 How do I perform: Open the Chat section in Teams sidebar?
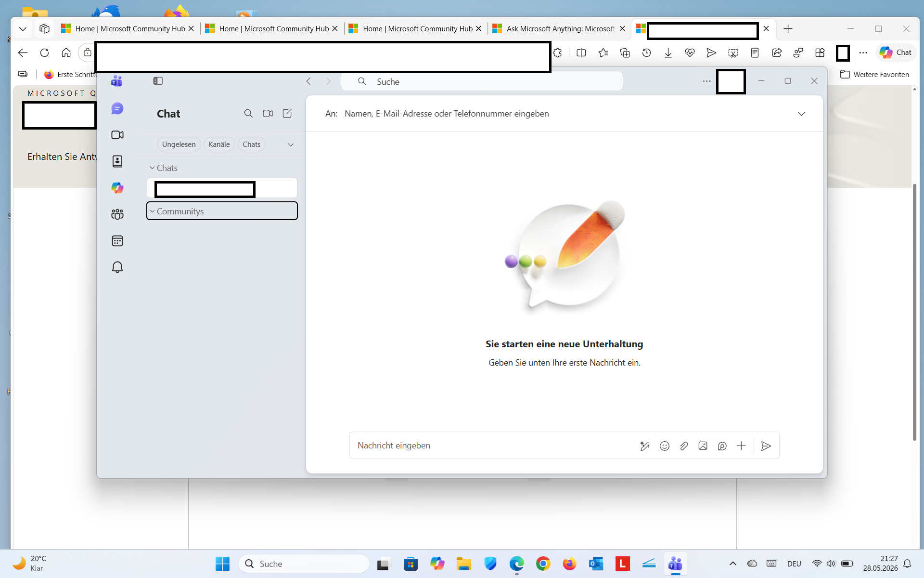coord(117,109)
